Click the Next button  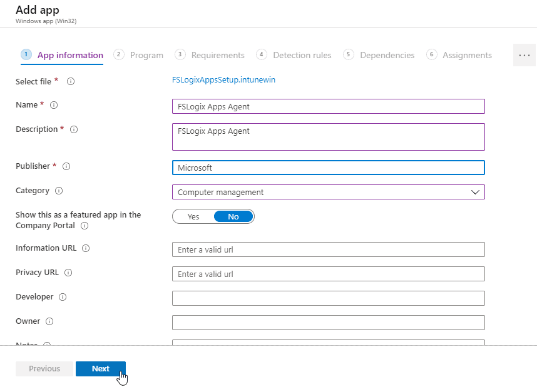click(101, 369)
